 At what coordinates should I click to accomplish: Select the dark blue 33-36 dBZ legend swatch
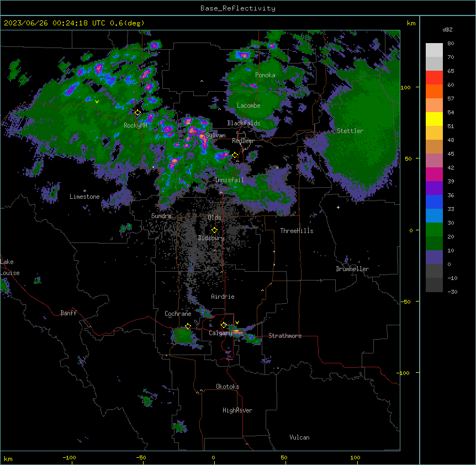(434, 202)
